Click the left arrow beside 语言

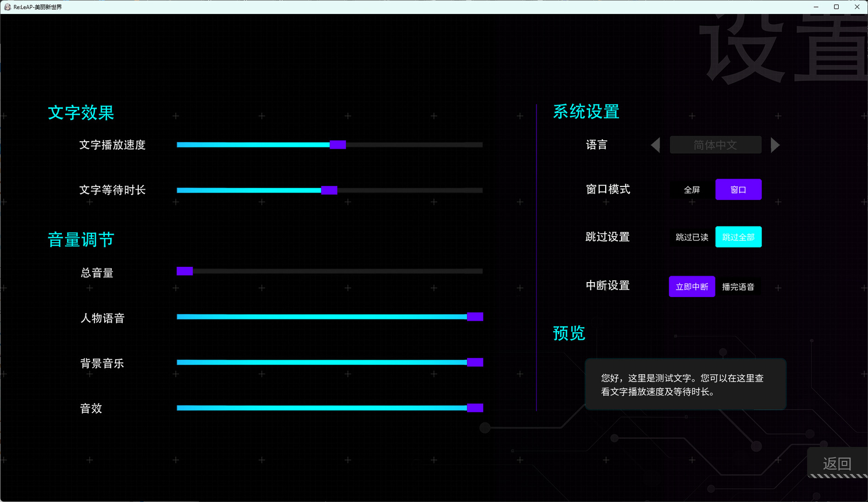pyautogui.click(x=655, y=145)
